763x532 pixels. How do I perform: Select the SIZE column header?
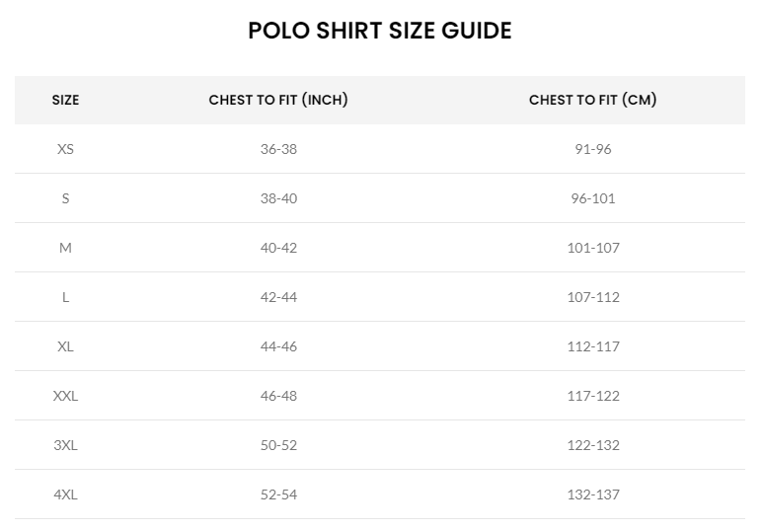[65, 100]
